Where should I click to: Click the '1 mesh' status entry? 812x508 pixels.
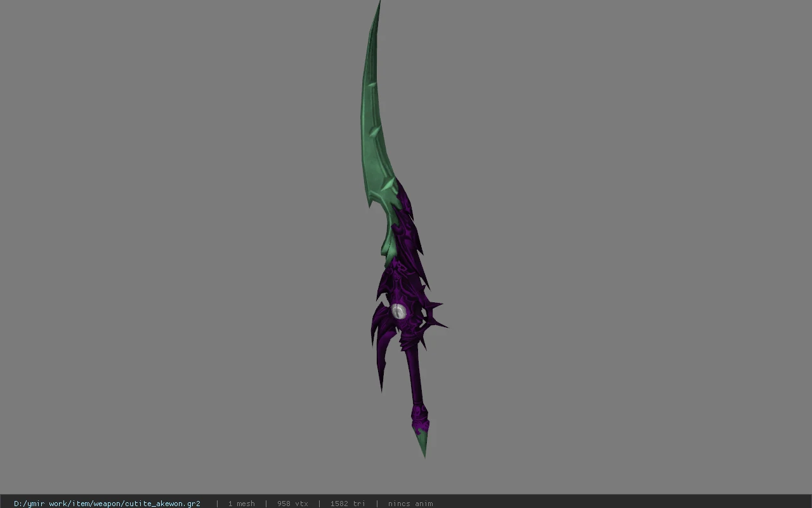242,504
